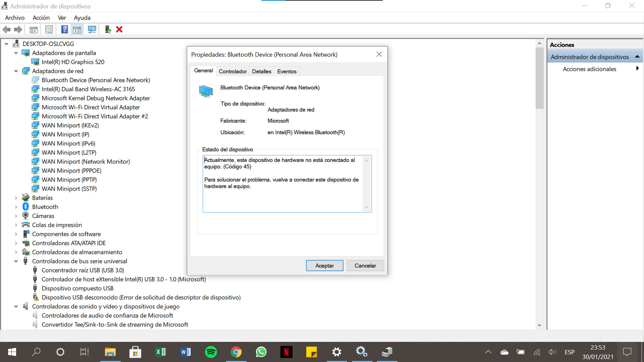Image resolution: width=644 pixels, height=362 pixels.
Task: Toggle the action pane toolbar icon
Action: (x=77, y=29)
